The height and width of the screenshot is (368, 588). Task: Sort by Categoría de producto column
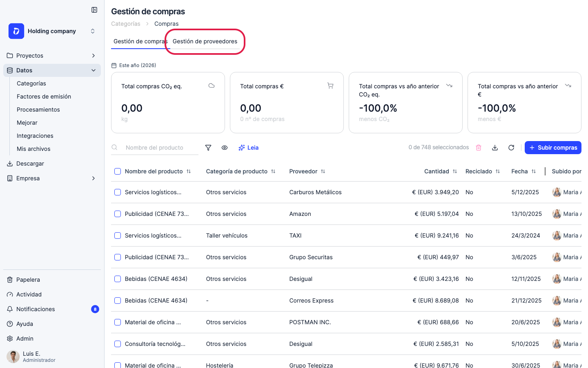pyautogui.click(x=273, y=171)
